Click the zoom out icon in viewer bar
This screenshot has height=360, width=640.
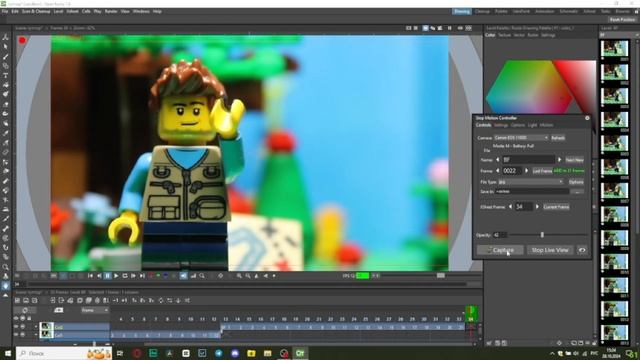(x=248, y=276)
